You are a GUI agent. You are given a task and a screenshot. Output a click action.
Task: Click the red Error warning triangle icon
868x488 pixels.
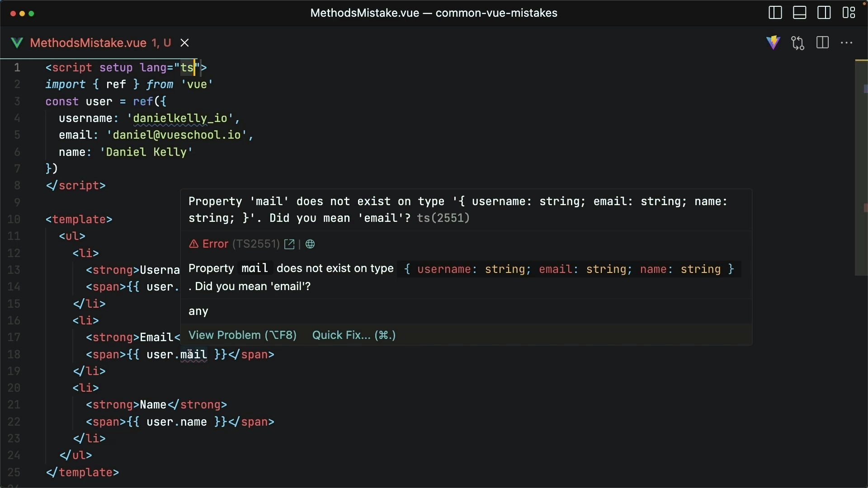[193, 244]
